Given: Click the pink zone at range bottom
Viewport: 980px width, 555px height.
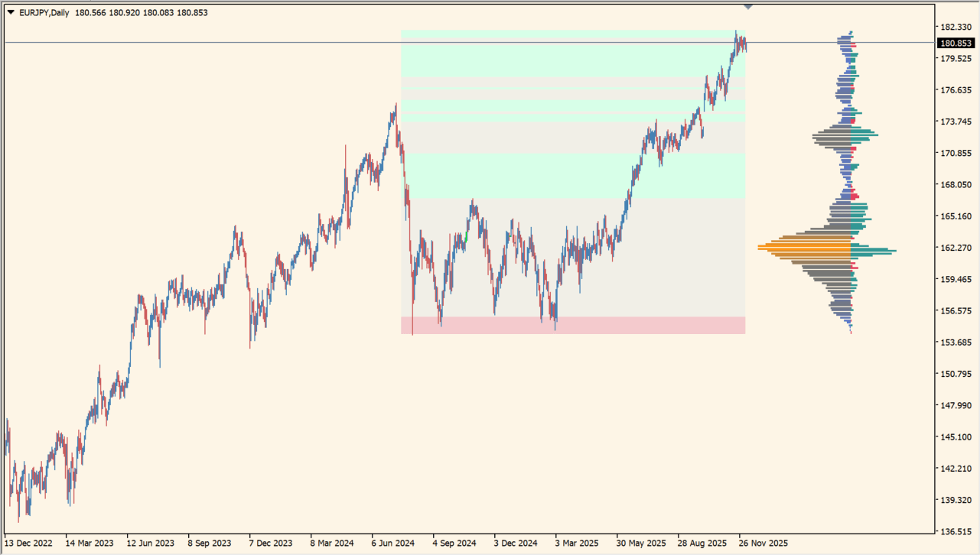Looking at the screenshot, I should pos(572,326).
